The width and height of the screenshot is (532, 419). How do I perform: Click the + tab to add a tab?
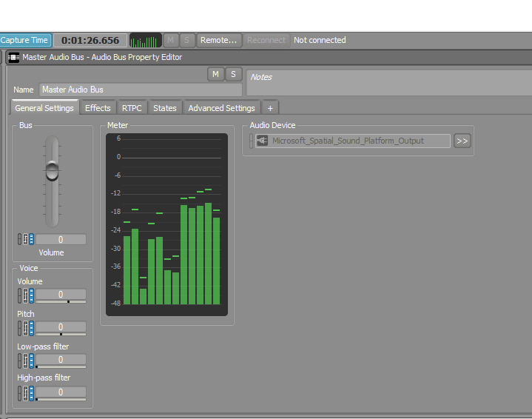pyautogui.click(x=270, y=108)
